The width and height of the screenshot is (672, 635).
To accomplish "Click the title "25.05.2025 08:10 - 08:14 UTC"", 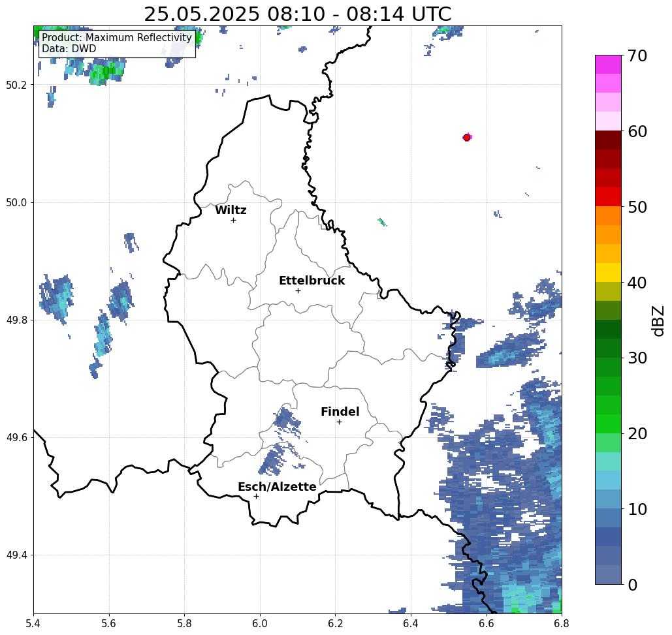I will tap(297, 14).
